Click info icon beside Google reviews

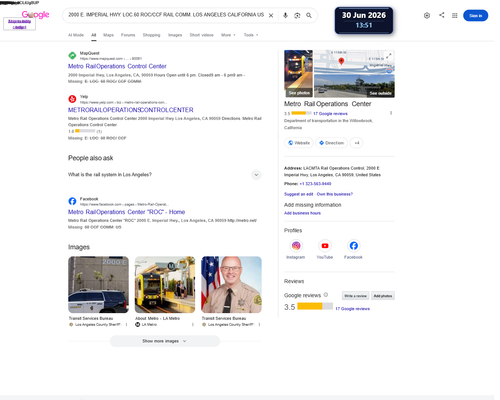(x=326, y=295)
